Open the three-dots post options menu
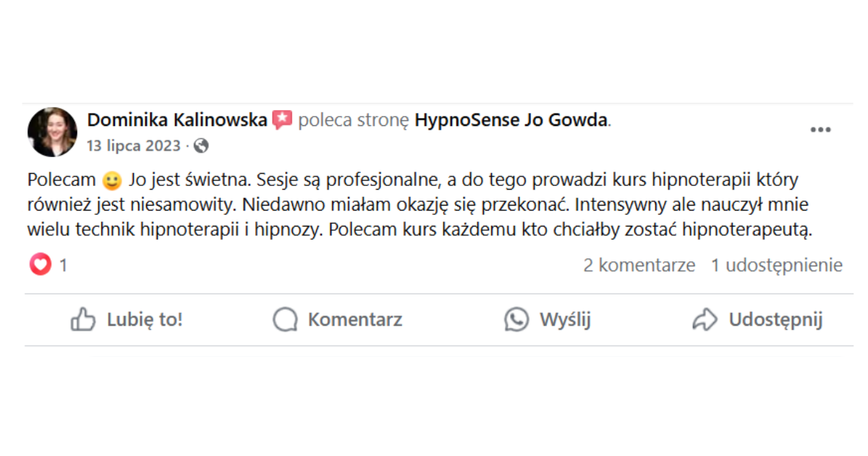Image resolution: width=868 pixels, height=456 pixels. (820, 130)
